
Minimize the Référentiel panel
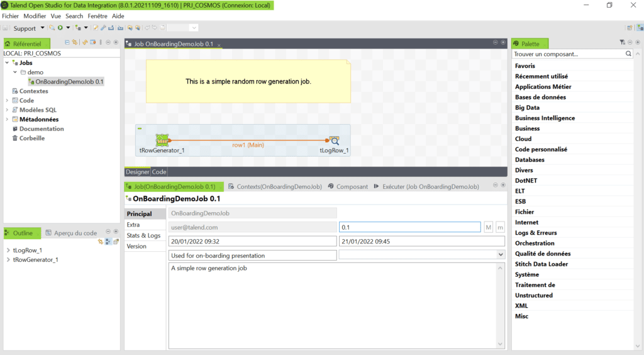[108, 42]
